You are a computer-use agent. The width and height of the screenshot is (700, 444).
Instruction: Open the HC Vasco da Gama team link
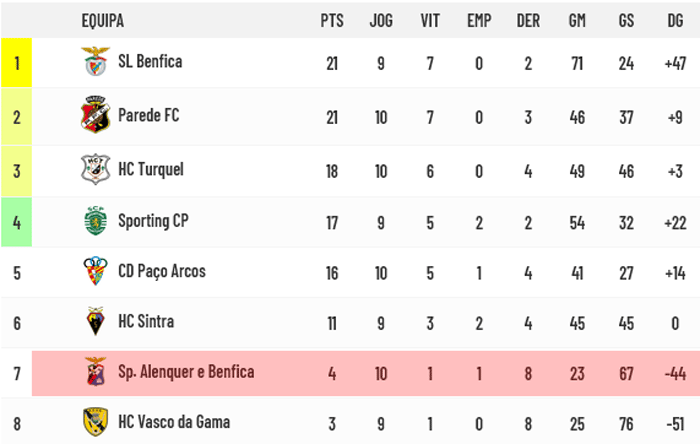click(x=174, y=422)
